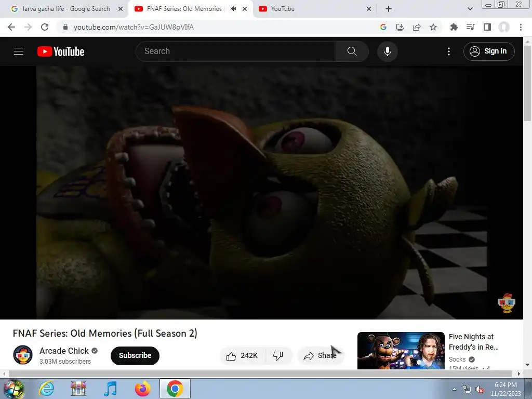View site information via padlock icon
The image size is (532, 399).
(x=65, y=27)
